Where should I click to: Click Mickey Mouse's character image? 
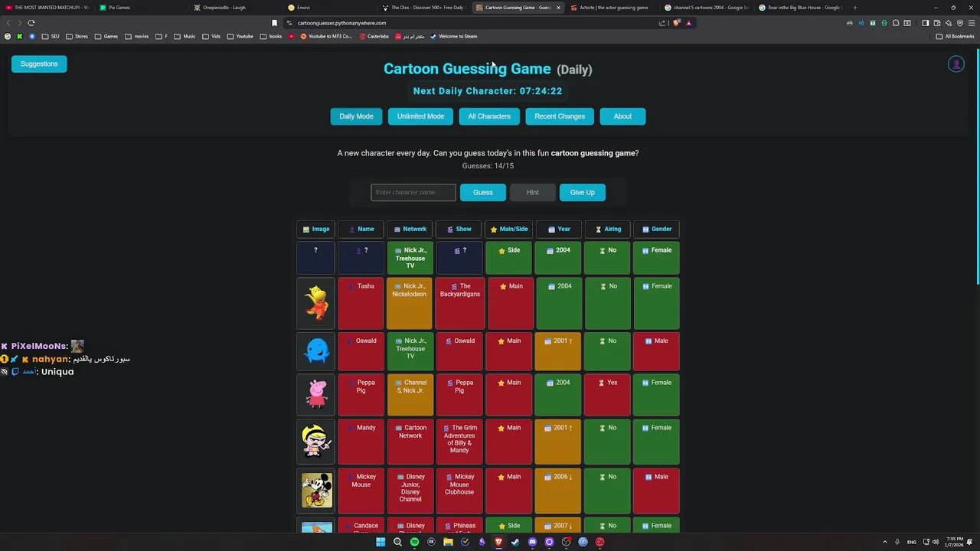click(316, 491)
